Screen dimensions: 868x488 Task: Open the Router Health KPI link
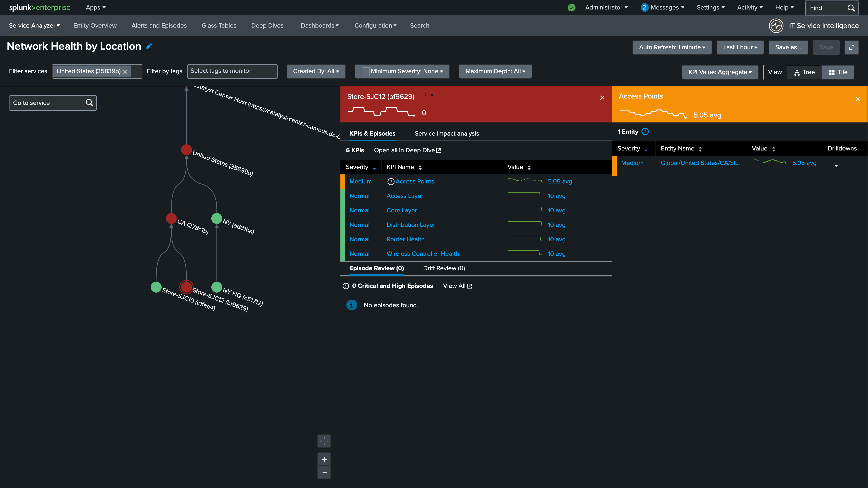(405, 239)
